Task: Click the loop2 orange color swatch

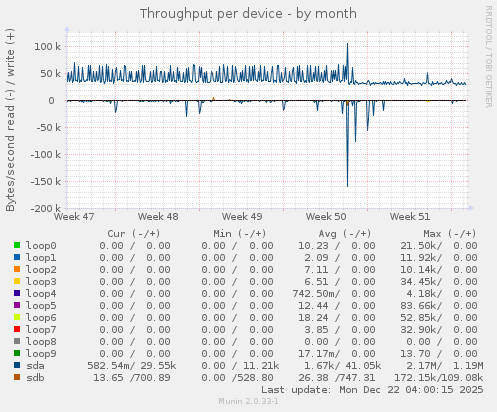Action: click(17, 269)
